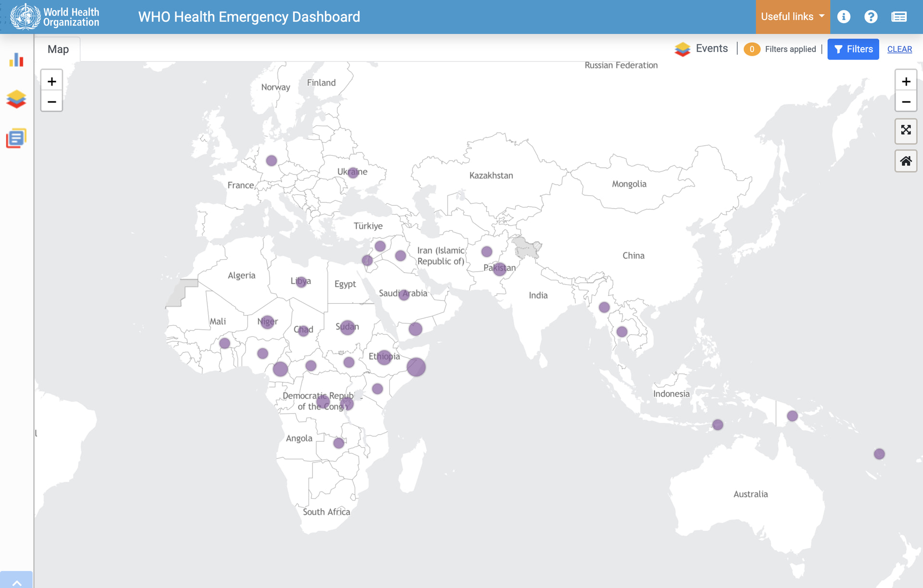
Task: Click the CLEAR filters link
Action: pyautogui.click(x=899, y=49)
